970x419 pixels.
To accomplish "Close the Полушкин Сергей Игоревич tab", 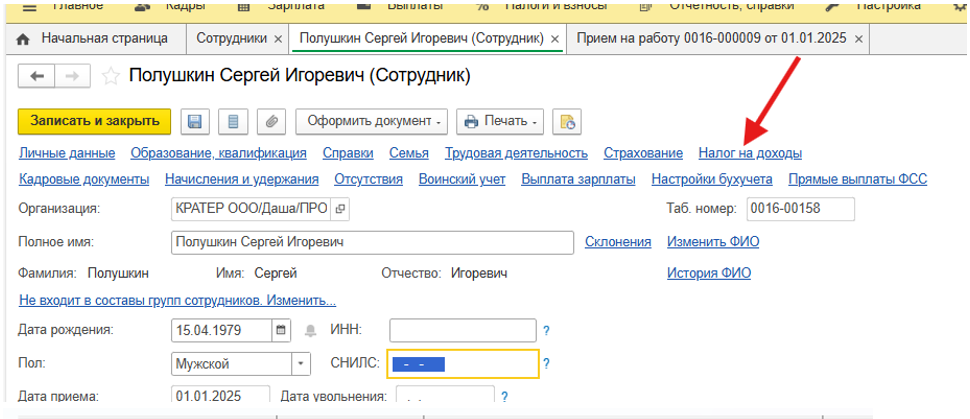I will tap(553, 40).
